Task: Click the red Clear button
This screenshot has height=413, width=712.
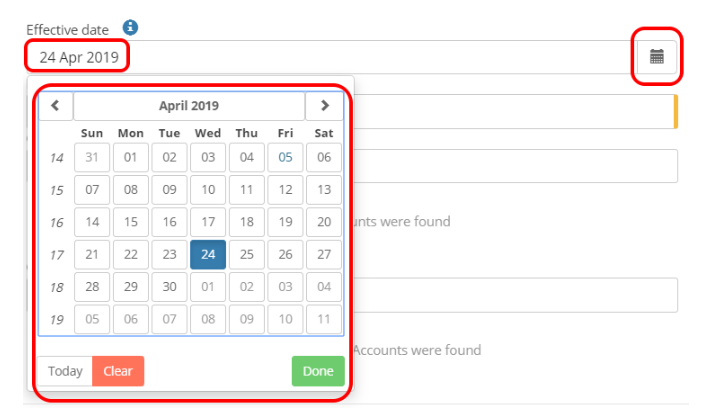Action: pyautogui.click(x=118, y=371)
